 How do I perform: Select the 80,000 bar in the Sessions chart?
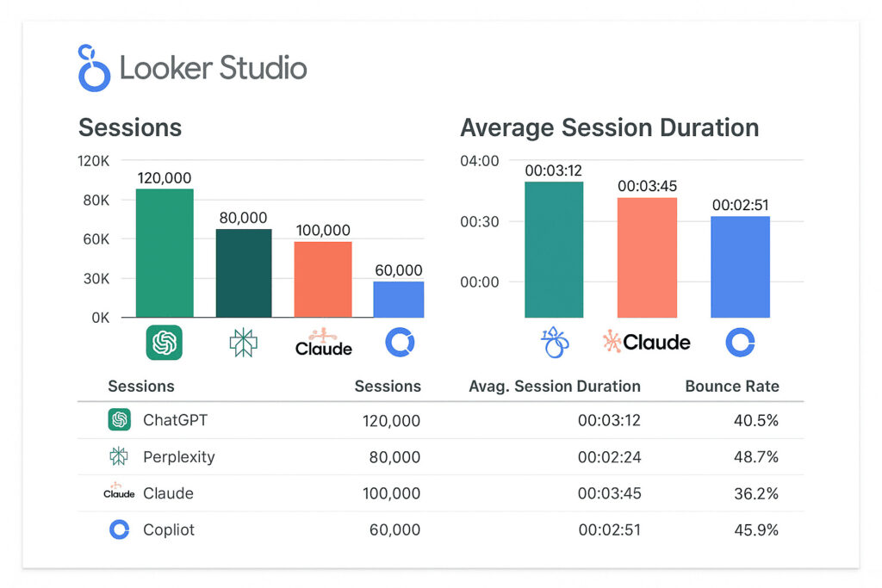tap(244, 273)
